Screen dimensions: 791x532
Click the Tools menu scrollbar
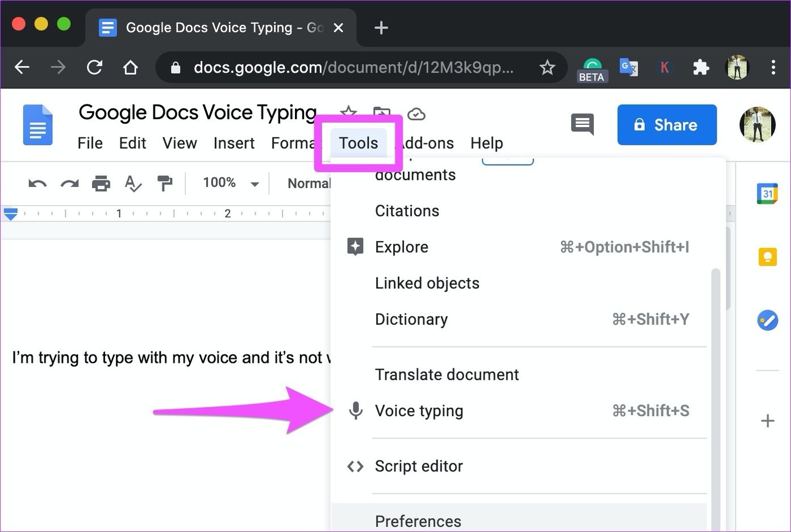[716, 400]
